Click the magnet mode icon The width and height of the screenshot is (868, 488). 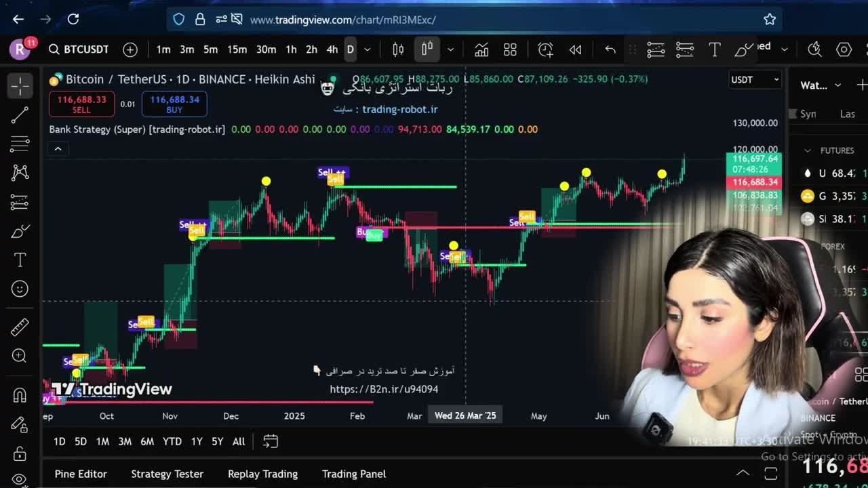20,394
